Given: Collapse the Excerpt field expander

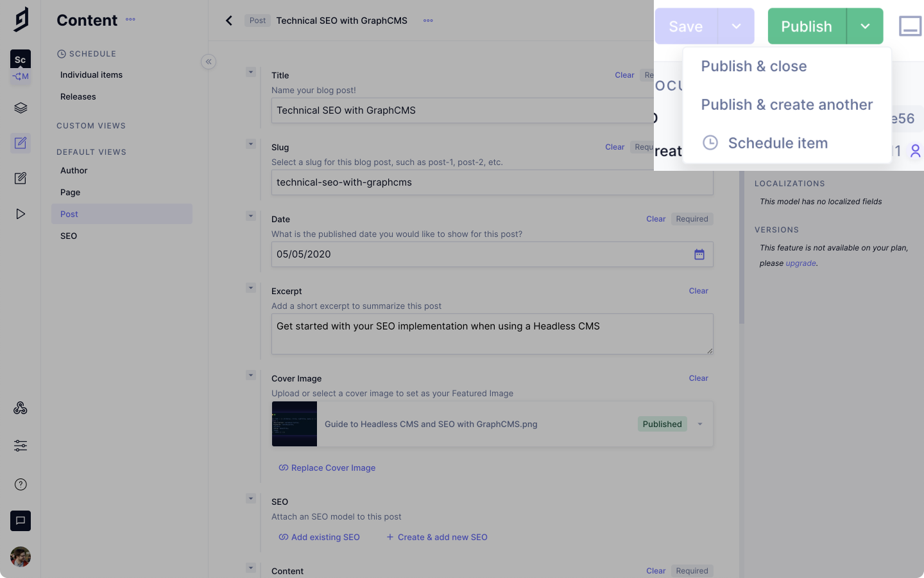Looking at the screenshot, I should pos(251,288).
